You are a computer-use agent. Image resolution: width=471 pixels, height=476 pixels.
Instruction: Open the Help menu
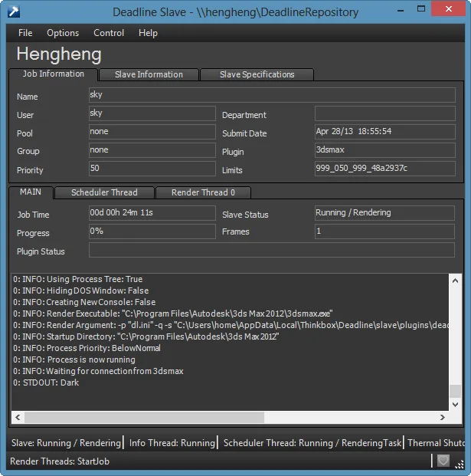coord(148,33)
